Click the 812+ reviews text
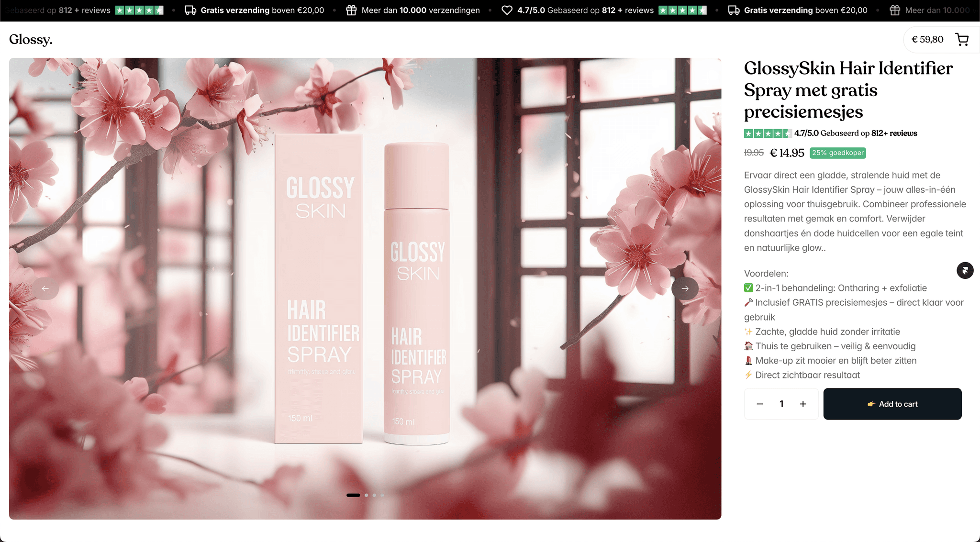This screenshot has width=980, height=542. click(x=894, y=133)
